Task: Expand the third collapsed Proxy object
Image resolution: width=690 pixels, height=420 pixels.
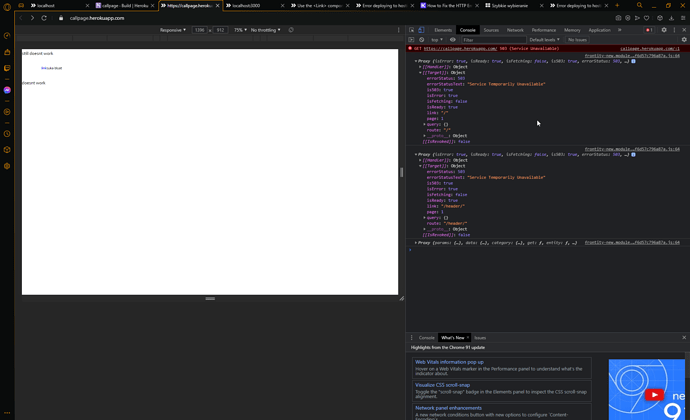Action: (416, 242)
